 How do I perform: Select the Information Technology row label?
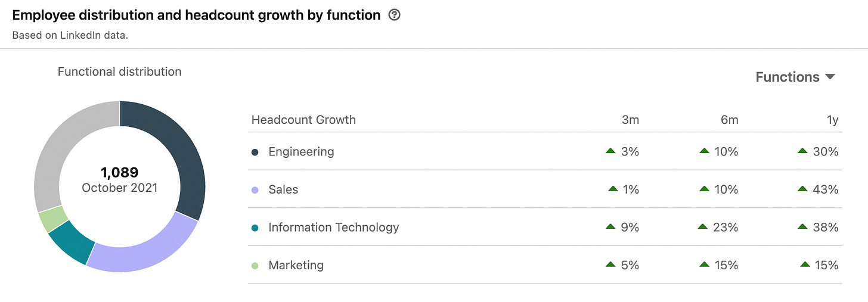tap(333, 228)
